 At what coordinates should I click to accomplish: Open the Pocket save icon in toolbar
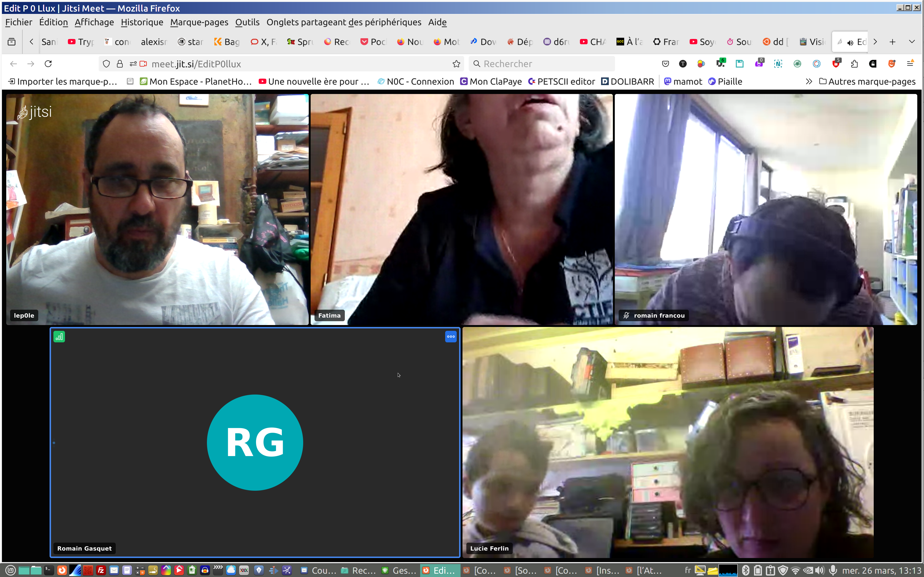pyautogui.click(x=666, y=64)
